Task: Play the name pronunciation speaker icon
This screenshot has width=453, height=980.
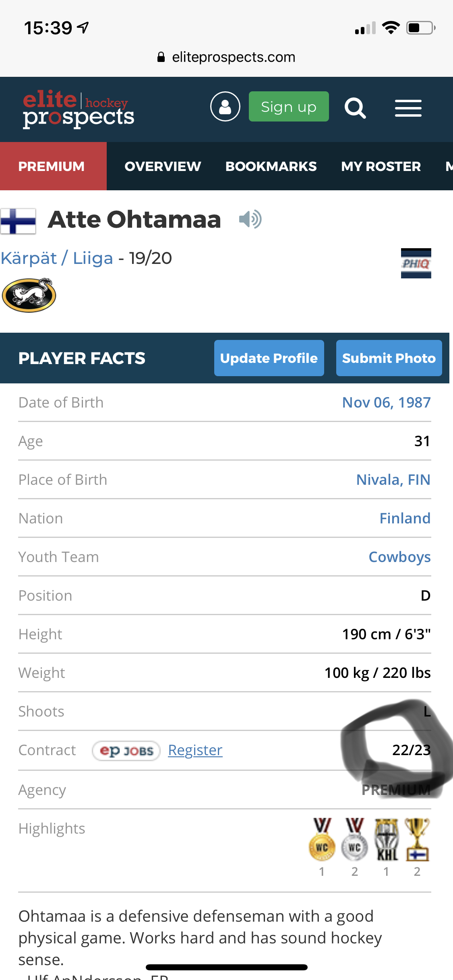Action: click(250, 220)
